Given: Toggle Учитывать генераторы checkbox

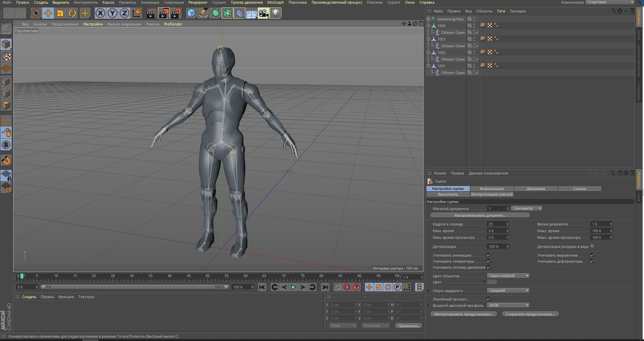Looking at the screenshot, I should pos(489,261).
